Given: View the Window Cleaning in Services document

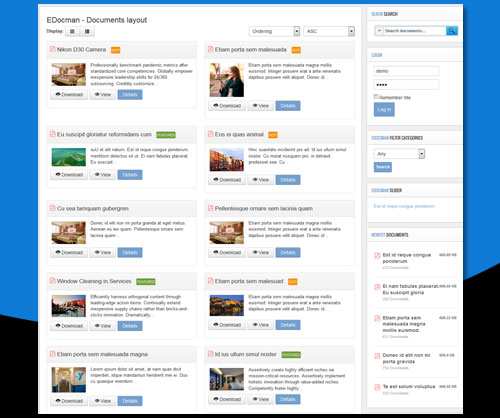Looking at the screenshot, I should pyautogui.click(x=102, y=326).
